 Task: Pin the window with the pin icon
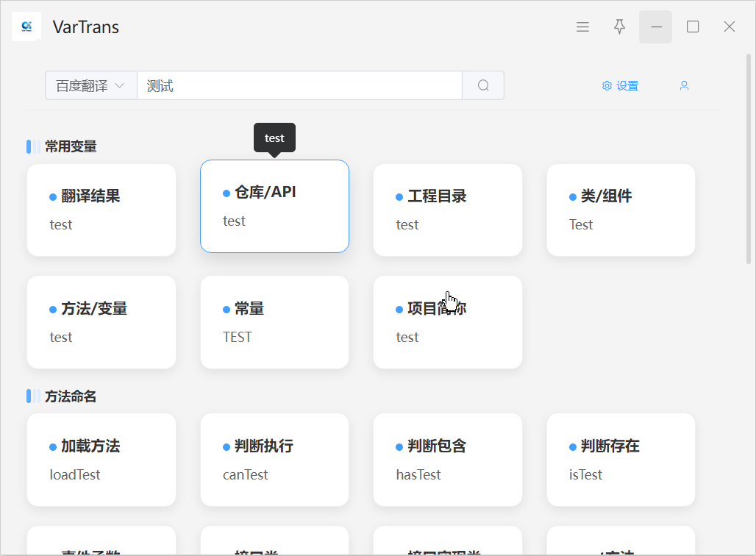coord(619,27)
